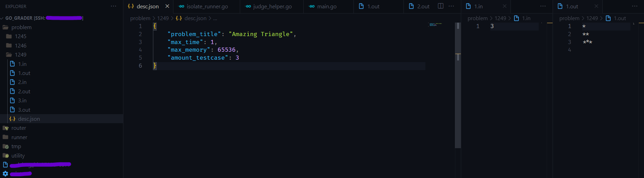This screenshot has width=644, height=178.
Task: Switch to the judge_helper.go tab
Action: 272,6
